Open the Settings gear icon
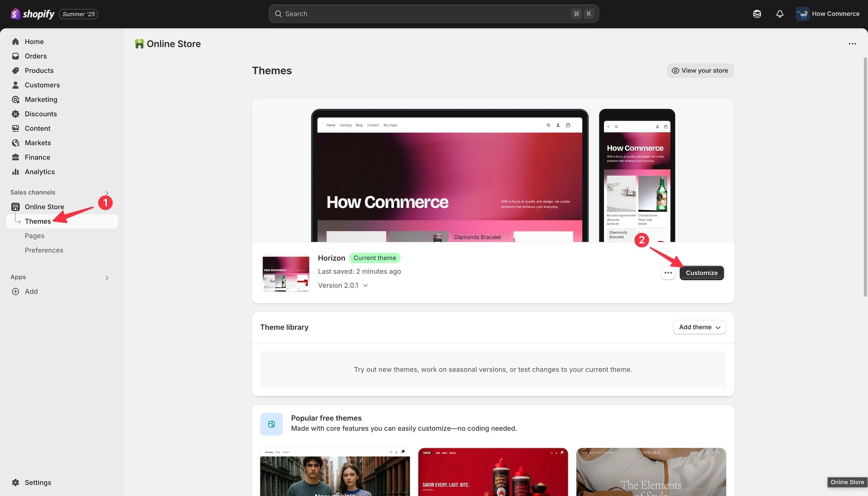 point(15,482)
